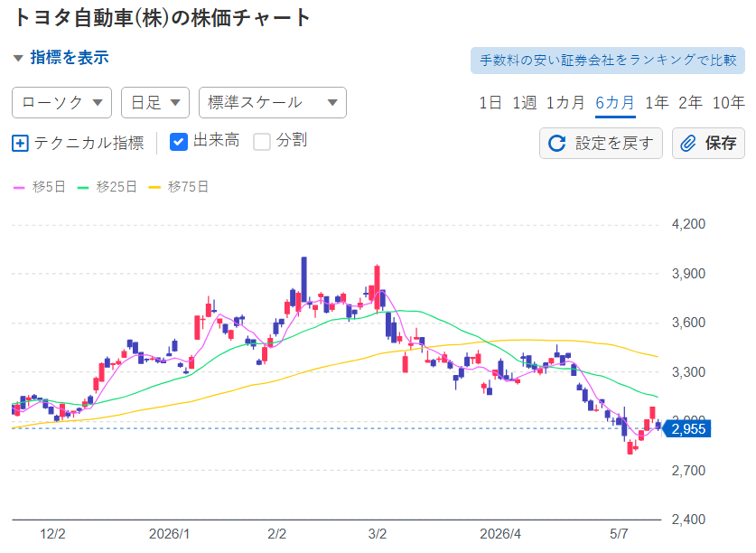Click the reload icon in 設定を戻す
The image size is (756, 553).
coord(557,144)
